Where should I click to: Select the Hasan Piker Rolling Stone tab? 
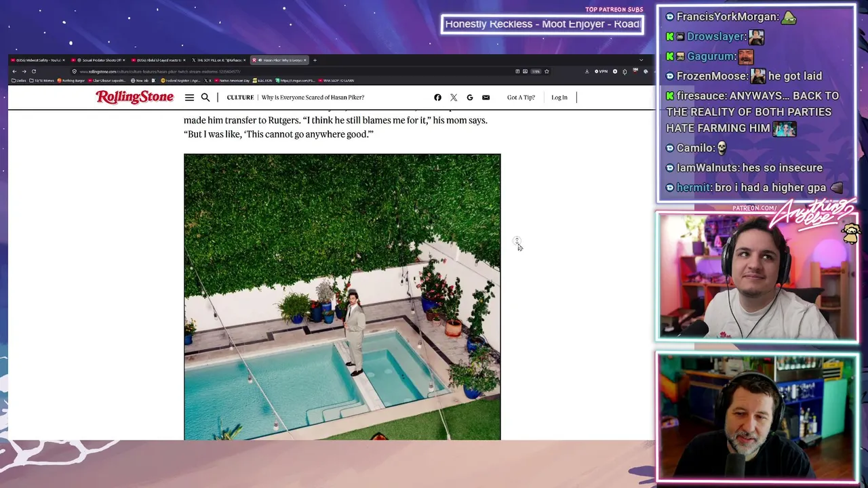click(x=279, y=60)
